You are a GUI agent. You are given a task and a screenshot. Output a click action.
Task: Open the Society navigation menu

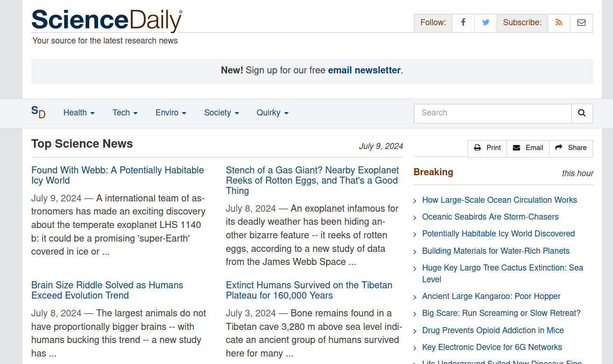[221, 113]
